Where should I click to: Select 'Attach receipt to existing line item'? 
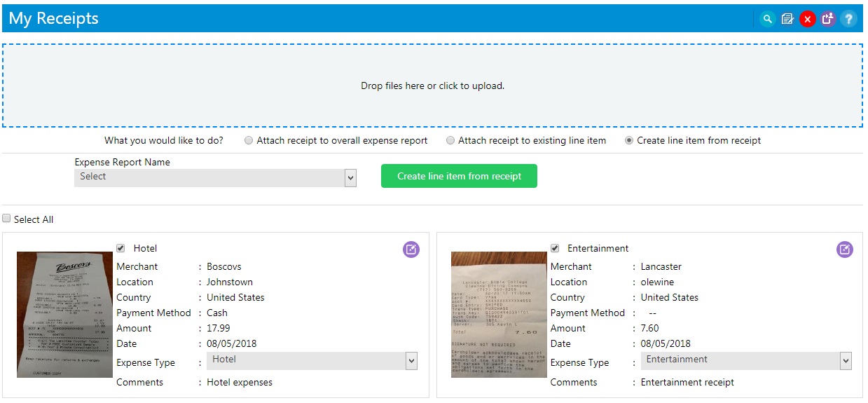click(x=450, y=141)
